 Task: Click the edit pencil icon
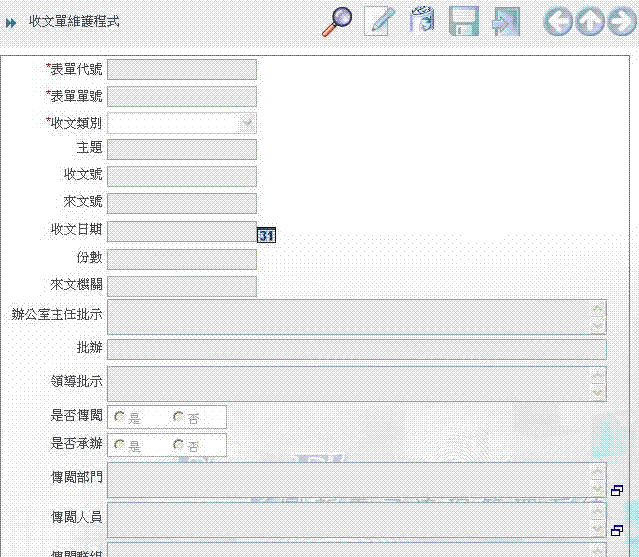(379, 21)
